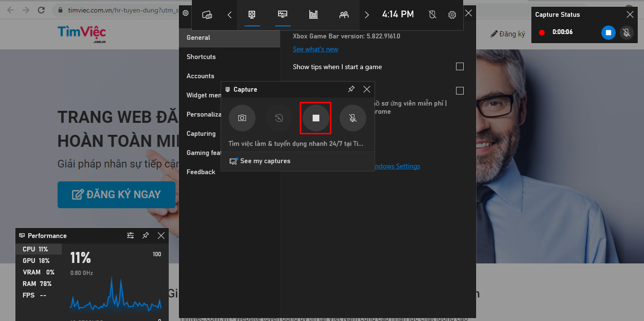Enable Show tips when I start a game
Viewport: 644px width, 321px height.
[x=459, y=67]
